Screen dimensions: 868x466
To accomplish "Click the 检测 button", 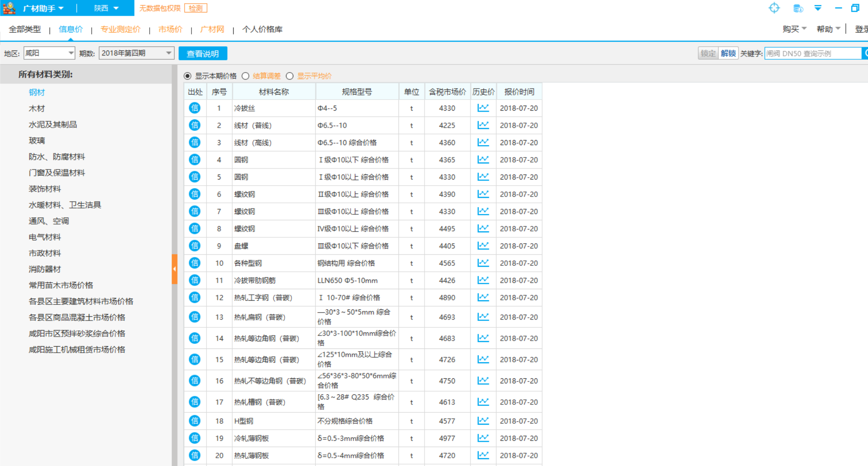I will (196, 8).
